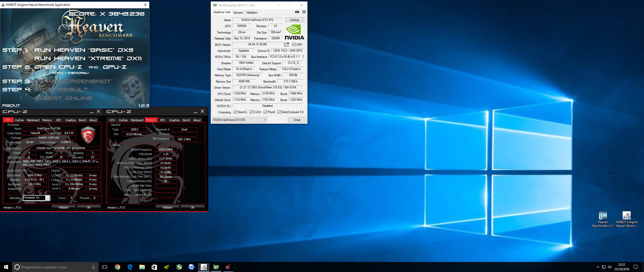
Task: Open SPD tab in right CPU-Z window
Action: 163,120
